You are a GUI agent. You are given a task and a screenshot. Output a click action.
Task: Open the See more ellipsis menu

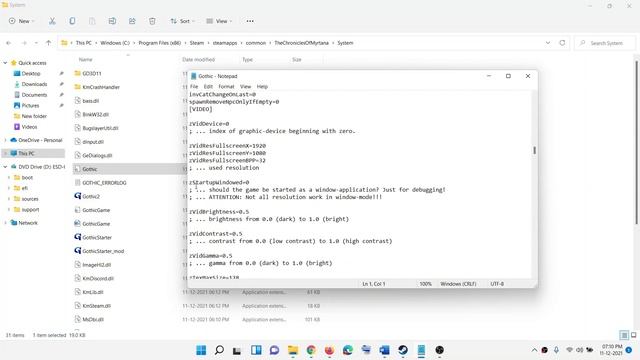point(250,21)
